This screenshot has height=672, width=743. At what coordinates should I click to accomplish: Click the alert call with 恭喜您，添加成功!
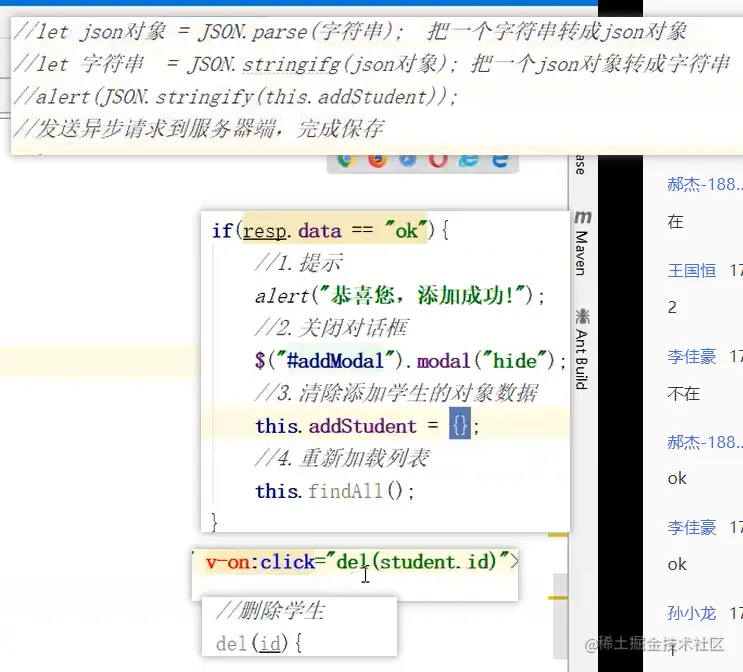click(x=399, y=296)
